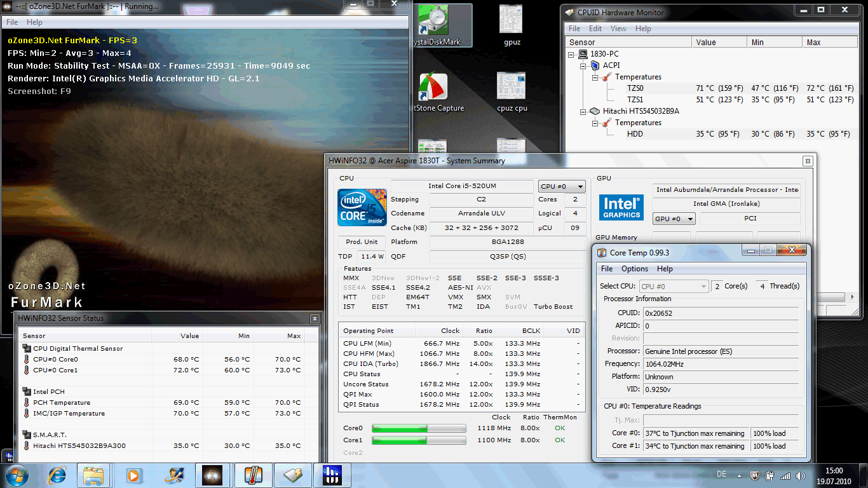
Task: Open the network signal icon in the tray
Action: pyautogui.click(x=785, y=475)
